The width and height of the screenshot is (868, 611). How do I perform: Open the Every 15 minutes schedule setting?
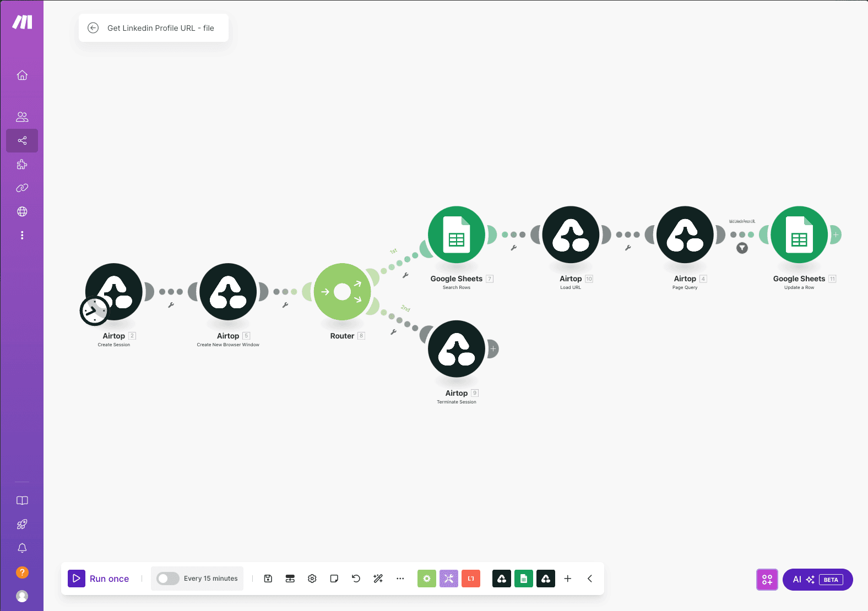coord(211,579)
